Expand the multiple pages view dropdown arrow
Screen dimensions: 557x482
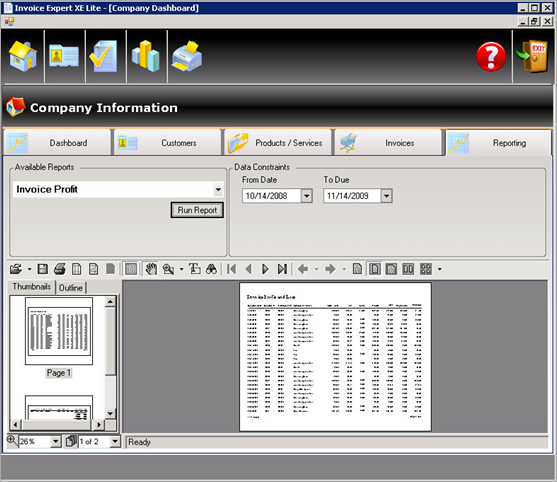440,269
